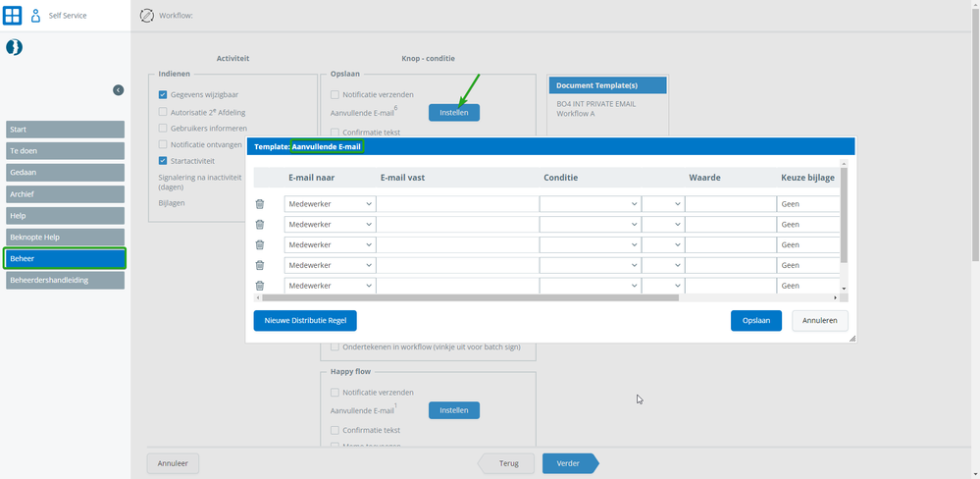Delete third distribution rule via trash icon
The height and width of the screenshot is (479, 980).
click(260, 244)
